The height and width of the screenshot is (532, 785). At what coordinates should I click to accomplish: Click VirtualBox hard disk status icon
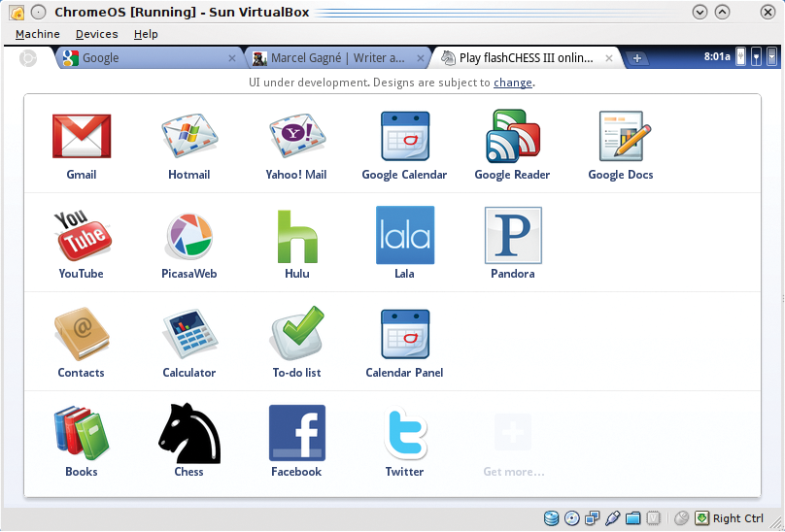click(551, 518)
